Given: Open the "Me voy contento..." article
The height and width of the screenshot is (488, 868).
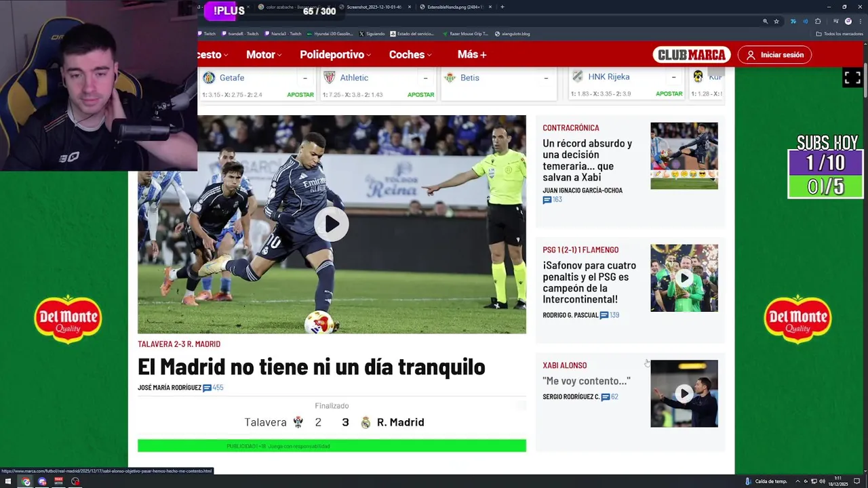Looking at the screenshot, I should pyautogui.click(x=587, y=381).
